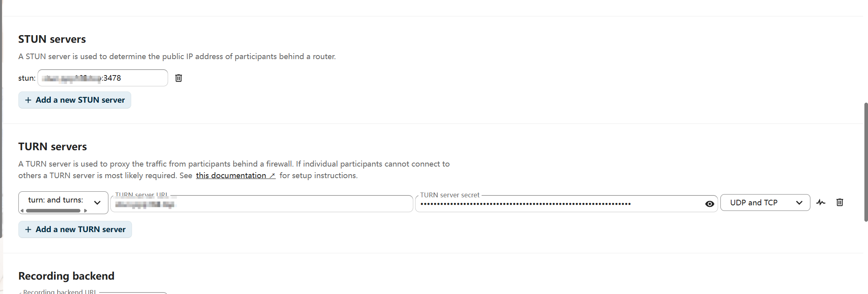Screen dimensions: 868x294
Task: Test the TURN server connection
Action: point(821,203)
